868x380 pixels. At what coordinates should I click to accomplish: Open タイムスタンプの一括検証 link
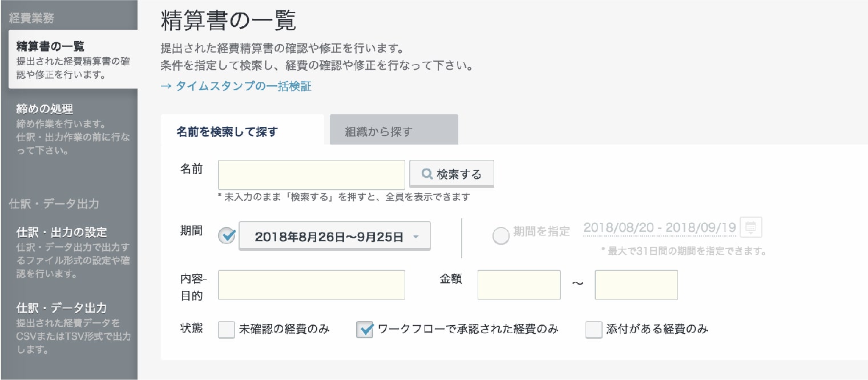[x=236, y=86]
